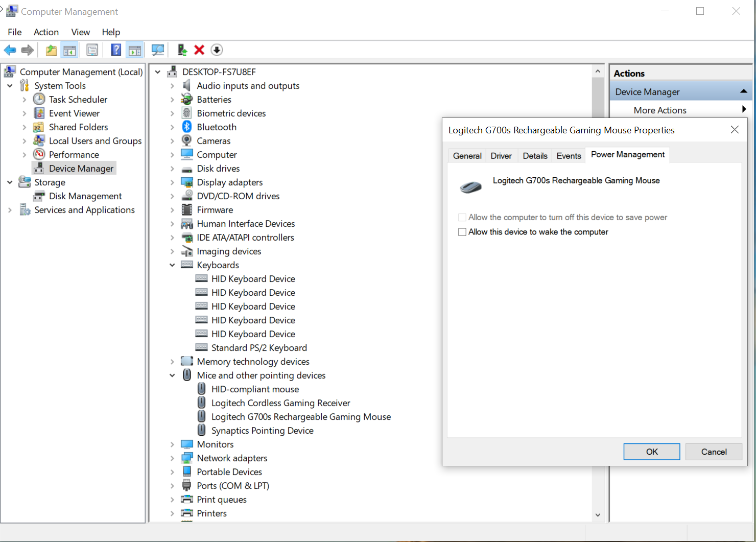Click the DVD/CD-ROM drives disc icon

click(187, 196)
